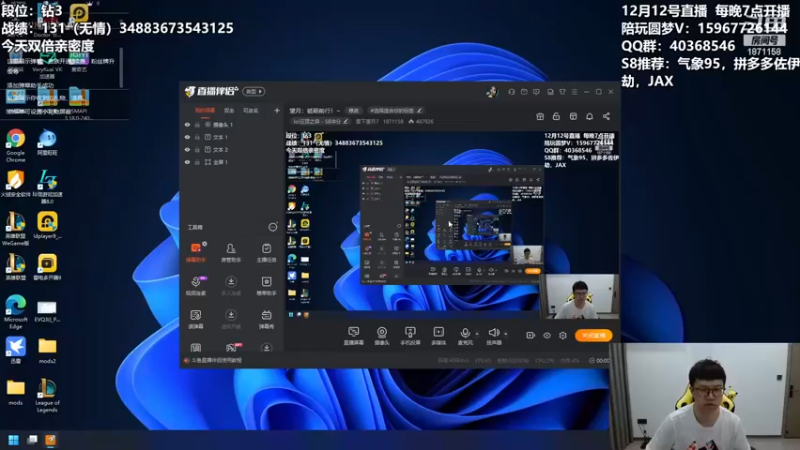Mute the speaker (扬声器)

coord(493,336)
